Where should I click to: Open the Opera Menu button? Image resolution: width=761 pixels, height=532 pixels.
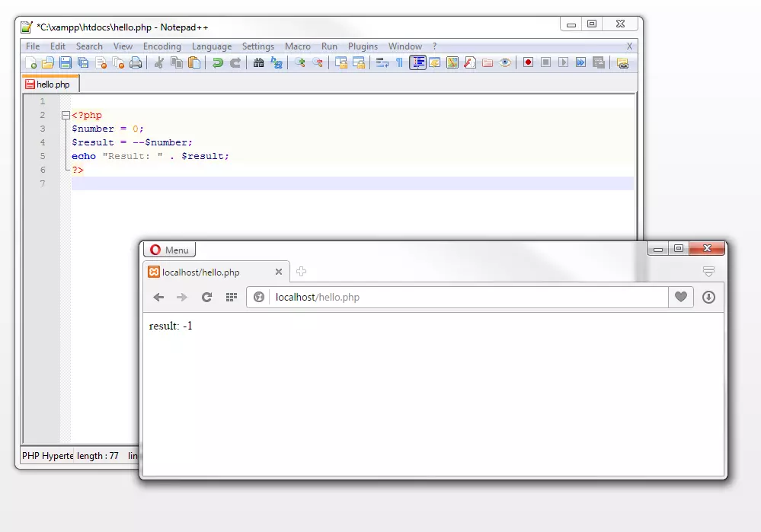[169, 249]
